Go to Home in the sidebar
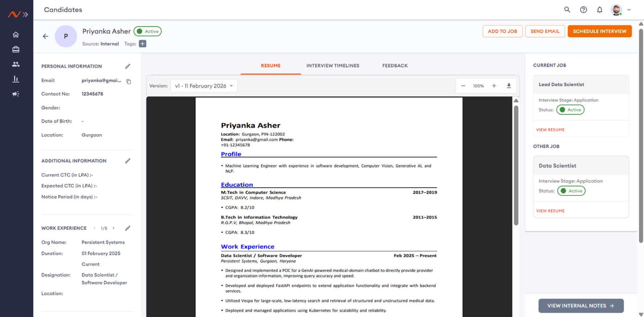This screenshot has width=644, height=317. coord(16,34)
